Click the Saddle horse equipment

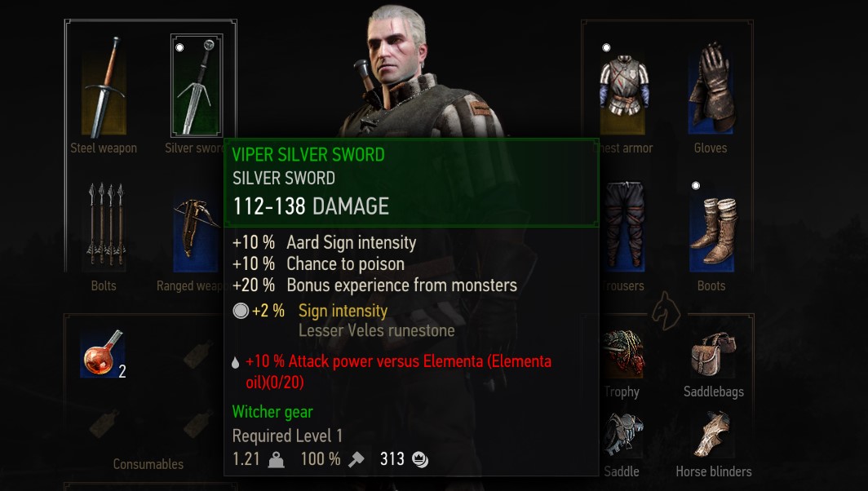pyautogui.click(x=623, y=435)
